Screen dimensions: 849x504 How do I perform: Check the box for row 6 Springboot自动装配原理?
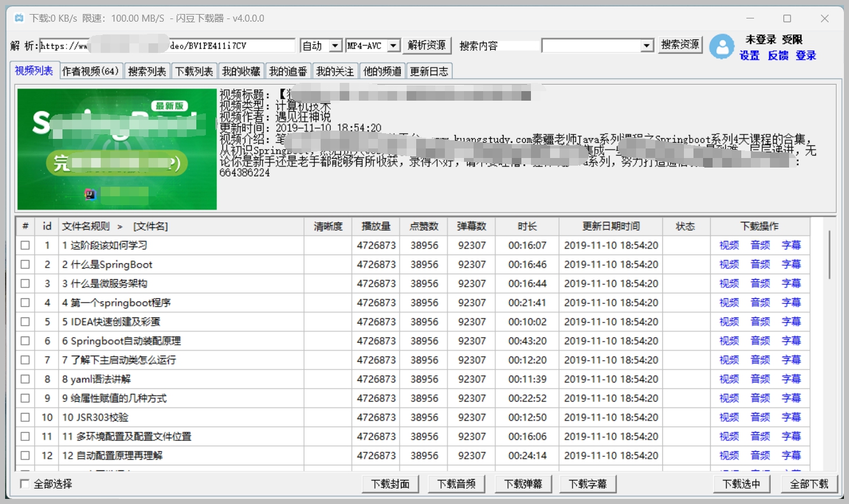(x=25, y=341)
